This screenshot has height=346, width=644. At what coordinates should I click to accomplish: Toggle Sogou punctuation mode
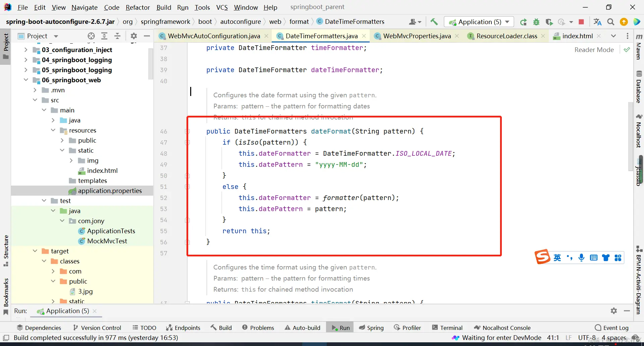(x=570, y=257)
